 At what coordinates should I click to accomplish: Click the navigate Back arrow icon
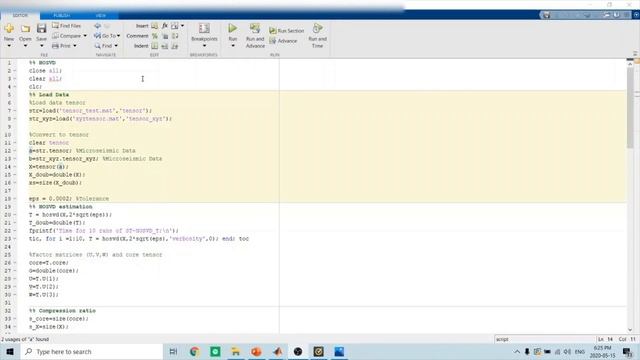click(x=98, y=26)
